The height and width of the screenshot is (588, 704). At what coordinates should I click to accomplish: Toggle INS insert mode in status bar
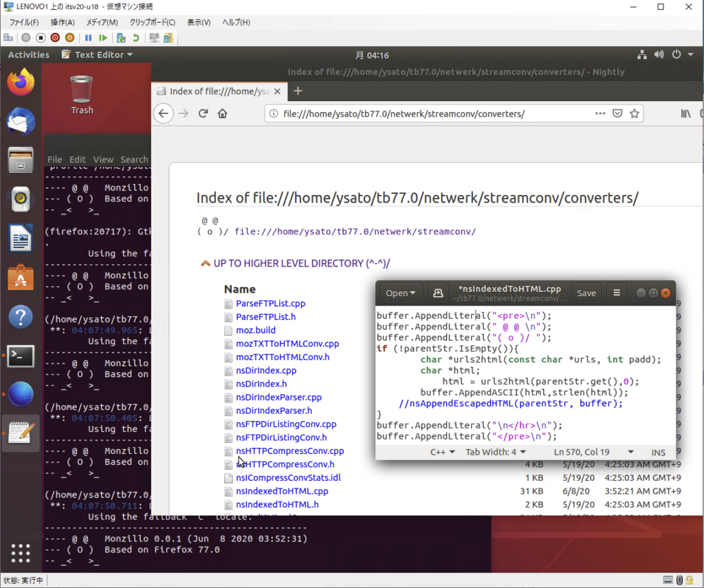tap(658, 452)
